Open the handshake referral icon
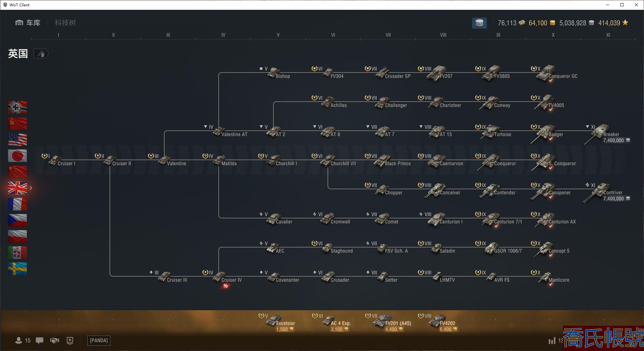 55,341
